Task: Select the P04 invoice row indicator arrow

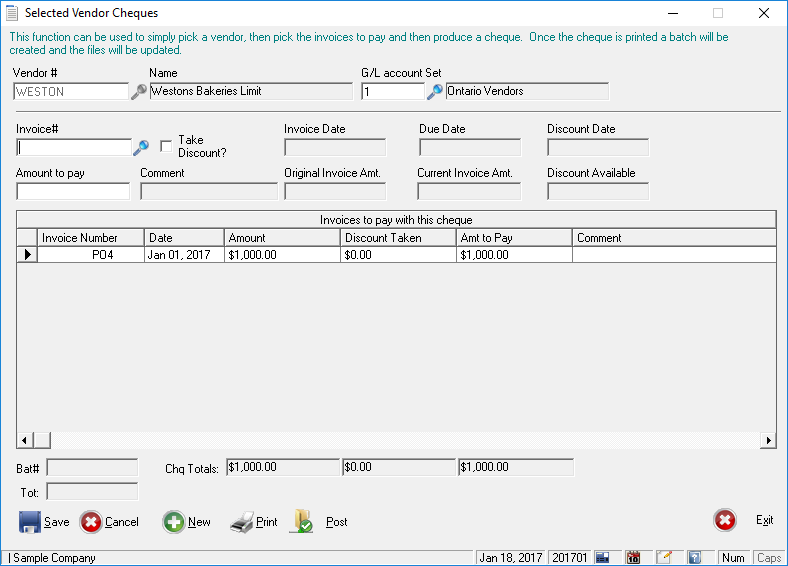Action: pyautogui.click(x=27, y=255)
